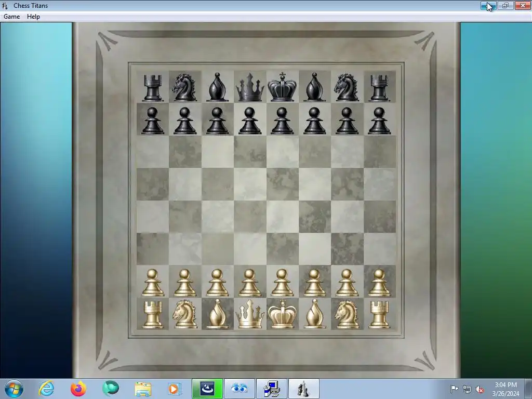
Task: Select the black pawn on d7
Action: point(250,121)
